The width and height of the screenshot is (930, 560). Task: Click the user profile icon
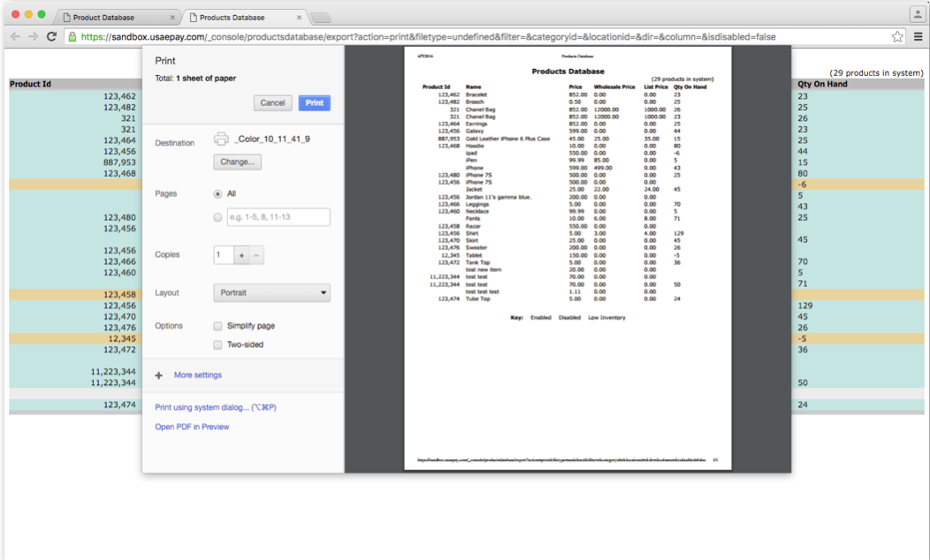pyautogui.click(x=917, y=15)
